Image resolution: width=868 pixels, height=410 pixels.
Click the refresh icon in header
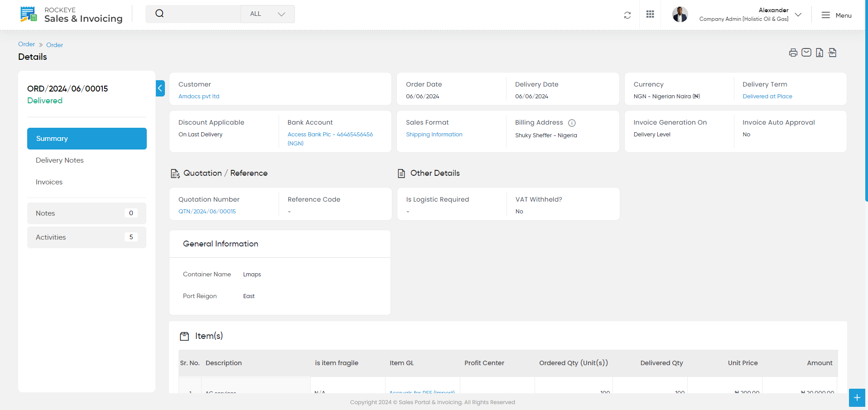tap(627, 15)
